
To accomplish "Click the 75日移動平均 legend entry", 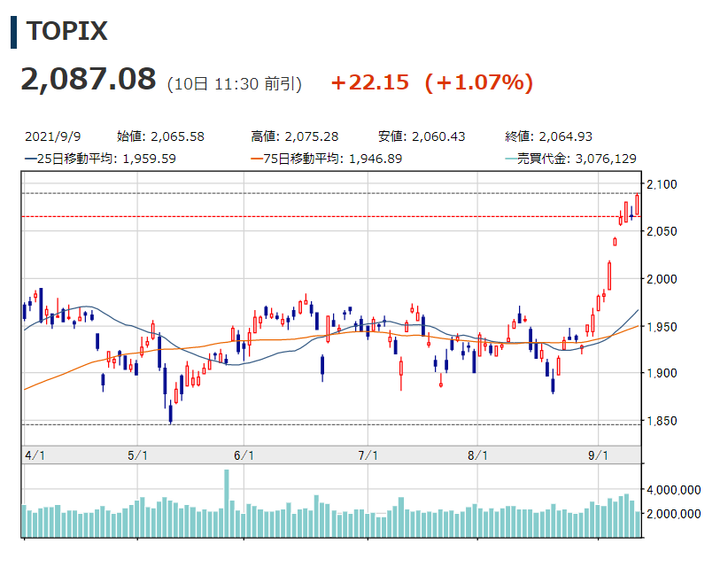I will [327, 159].
